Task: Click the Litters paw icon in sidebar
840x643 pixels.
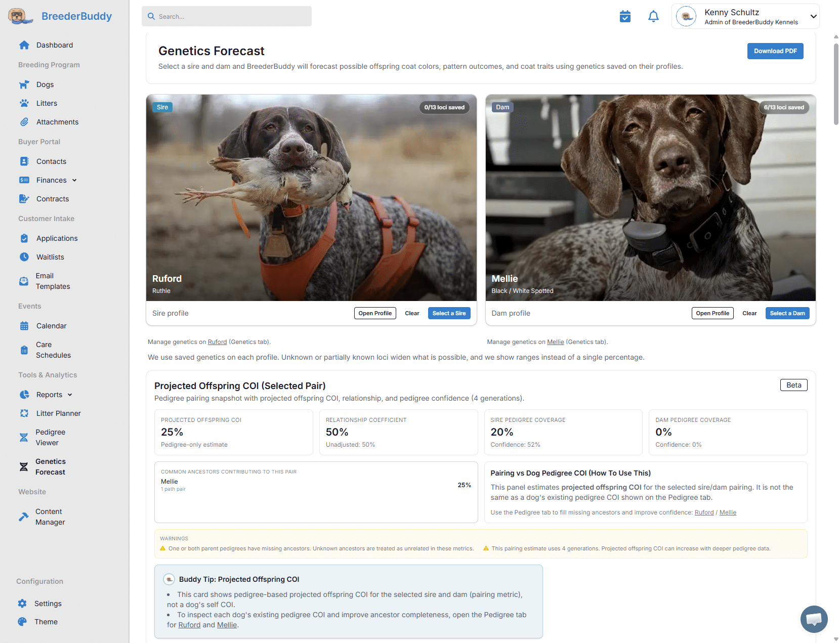Action: coord(24,103)
